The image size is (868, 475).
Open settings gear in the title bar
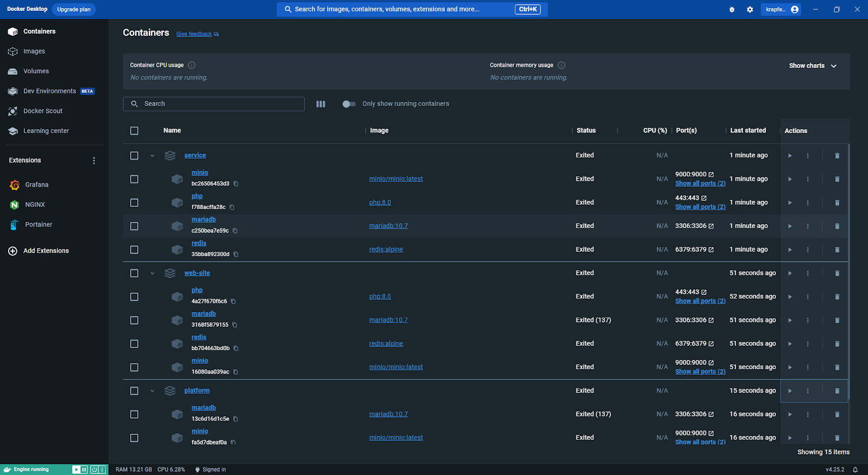click(x=750, y=10)
